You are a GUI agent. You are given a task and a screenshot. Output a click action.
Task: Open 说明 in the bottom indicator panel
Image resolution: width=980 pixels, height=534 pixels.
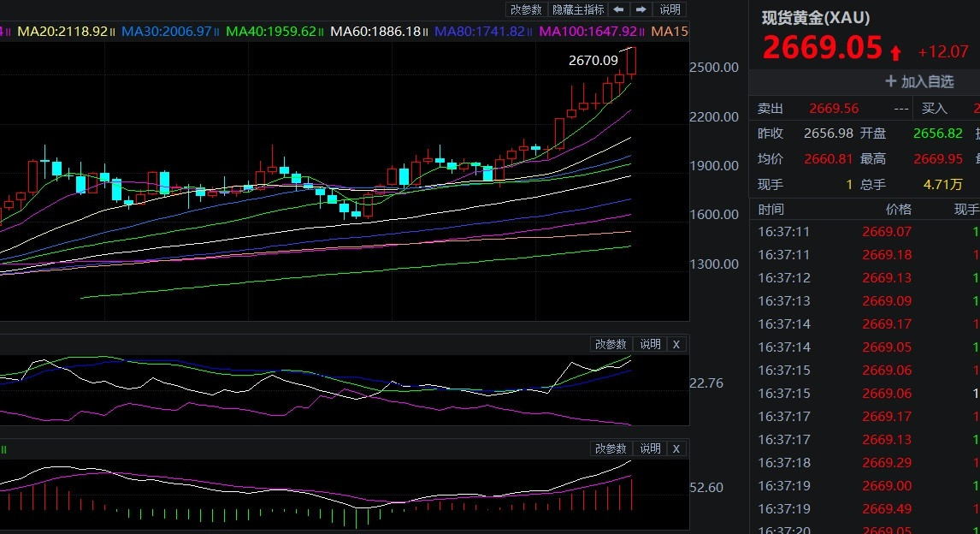(x=650, y=448)
